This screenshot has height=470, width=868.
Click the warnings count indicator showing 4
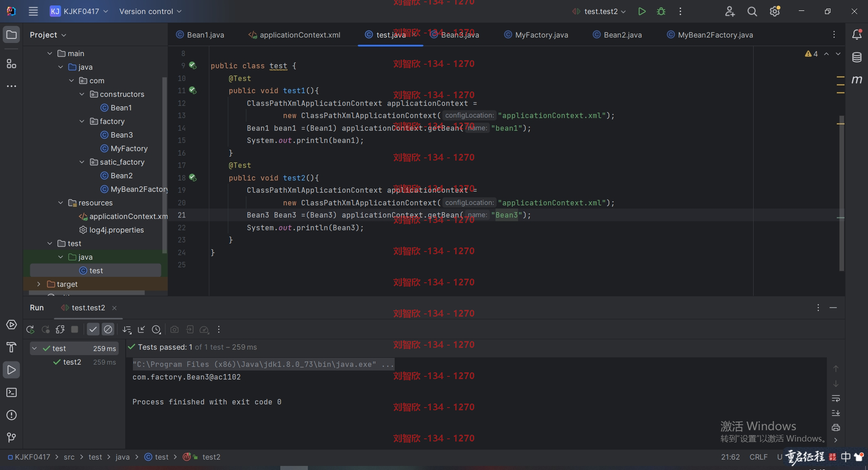coord(811,54)
